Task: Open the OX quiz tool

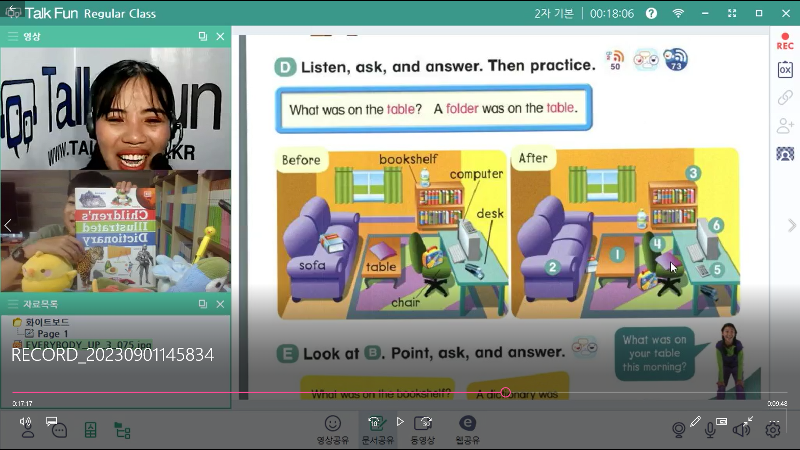Action: pos(785,69)
